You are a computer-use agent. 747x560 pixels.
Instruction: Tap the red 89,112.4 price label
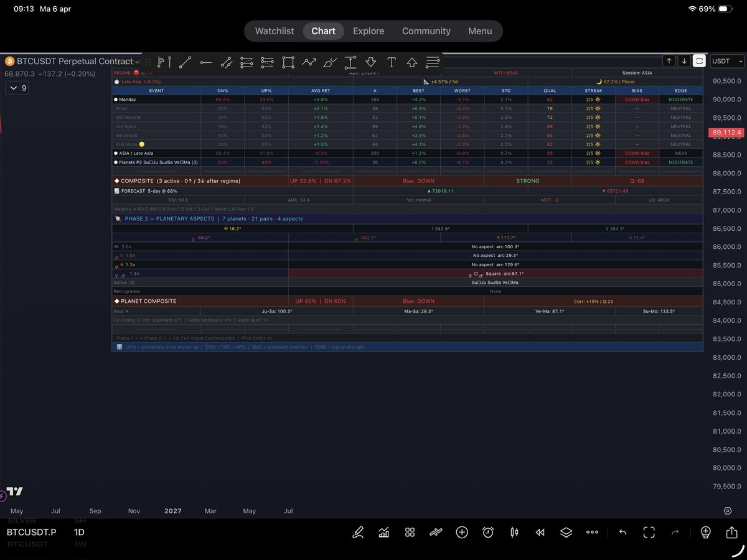726,133
